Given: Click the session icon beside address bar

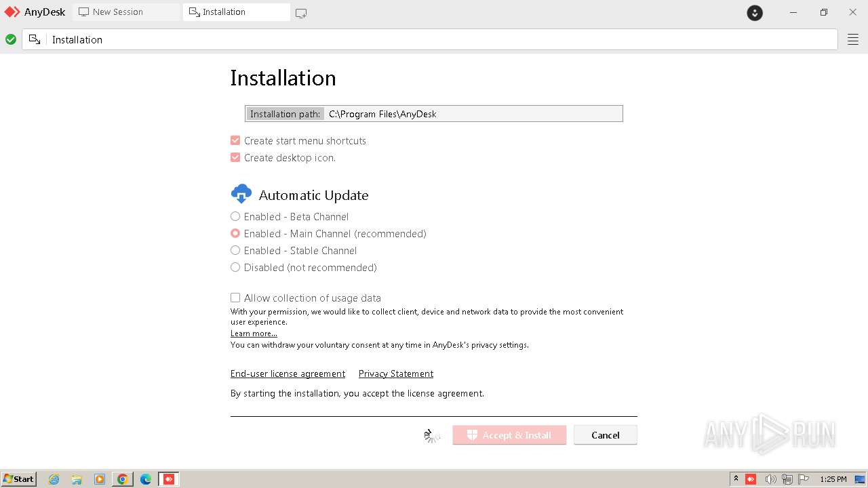Looking at the screenshot, I should point(35,39).
